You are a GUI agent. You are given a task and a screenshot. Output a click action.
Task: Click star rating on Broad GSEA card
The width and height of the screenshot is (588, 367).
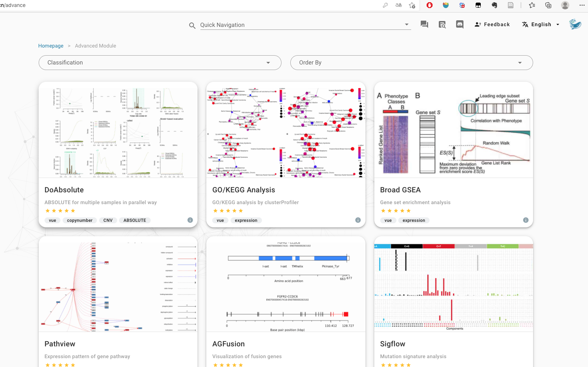click(x=396, y=211)
